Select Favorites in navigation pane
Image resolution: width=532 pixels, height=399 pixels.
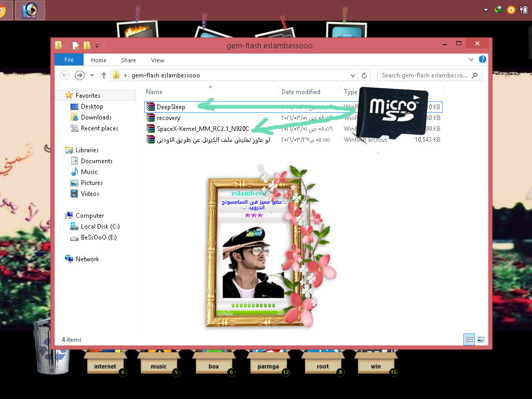[x=87, y=96]
